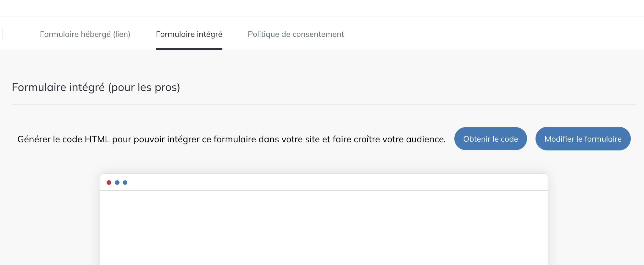The image size is (644, 265).
Task: Click the heading Formulaire intégré (pour les pros)
Action: [x=96, y=87]
